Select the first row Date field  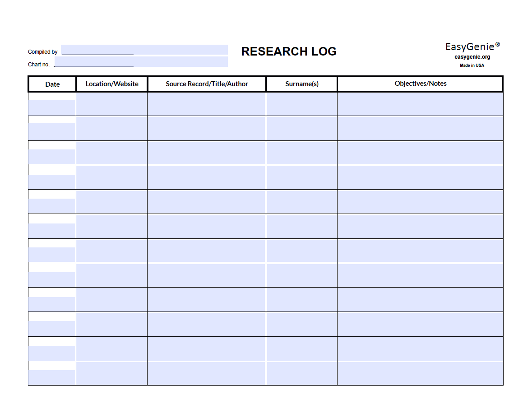[x=52, y=107]
